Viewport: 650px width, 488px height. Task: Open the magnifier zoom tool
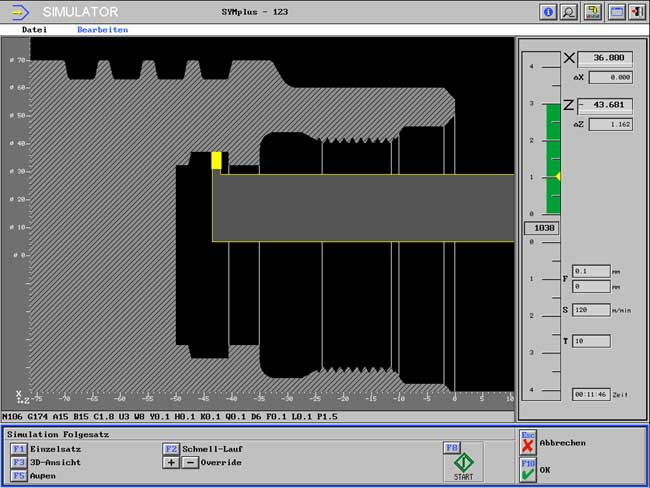click(x=569, y=12)
